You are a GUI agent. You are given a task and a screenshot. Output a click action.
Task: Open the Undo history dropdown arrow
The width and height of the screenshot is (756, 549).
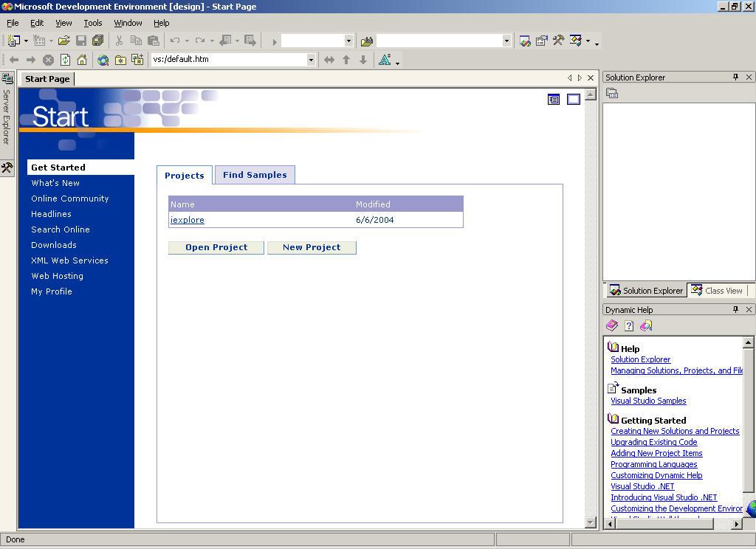tap(187, 41)
